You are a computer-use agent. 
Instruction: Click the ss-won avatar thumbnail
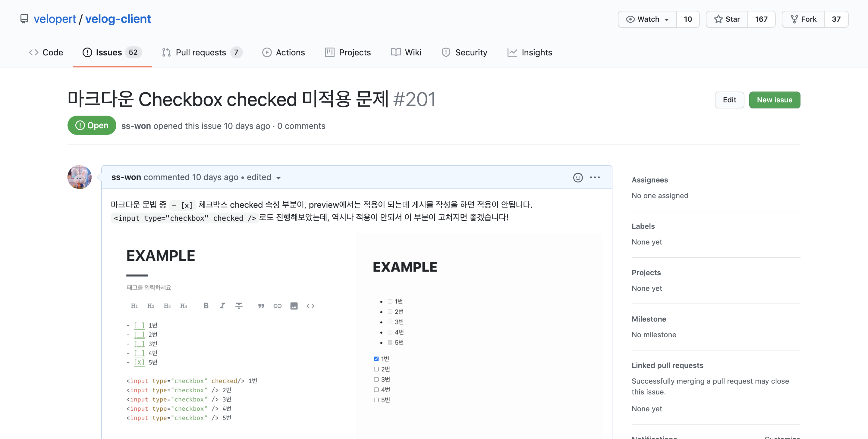80,177
